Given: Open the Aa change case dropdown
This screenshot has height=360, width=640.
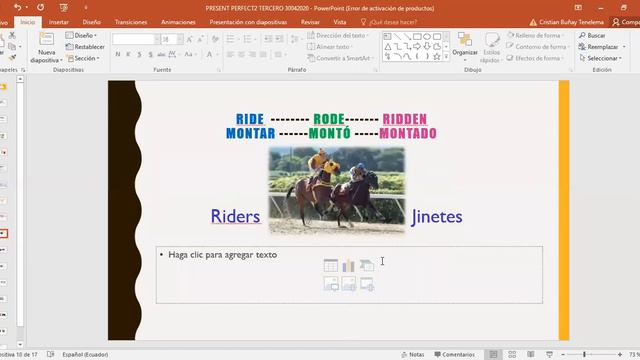Looking at the screenshot, I should [190, 54].
